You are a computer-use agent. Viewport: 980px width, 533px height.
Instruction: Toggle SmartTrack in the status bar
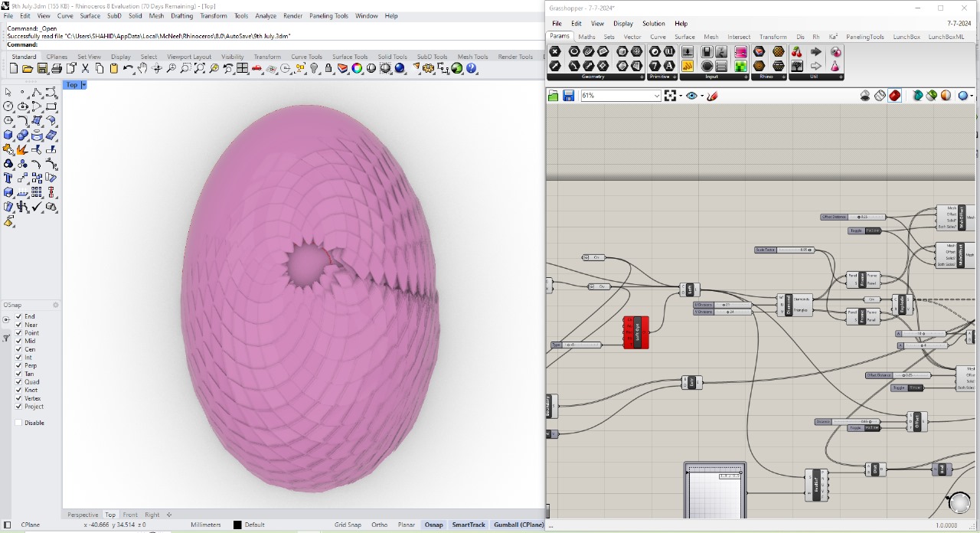[469, 525]
